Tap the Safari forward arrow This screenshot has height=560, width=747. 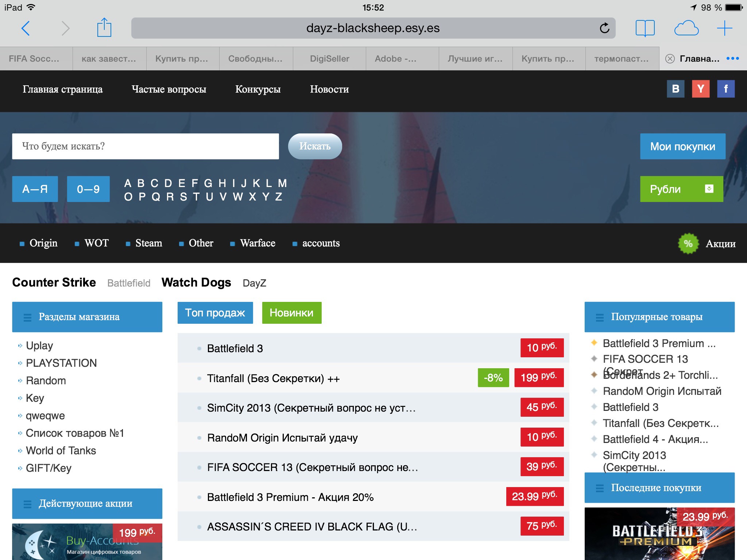[x=65, y=28]
